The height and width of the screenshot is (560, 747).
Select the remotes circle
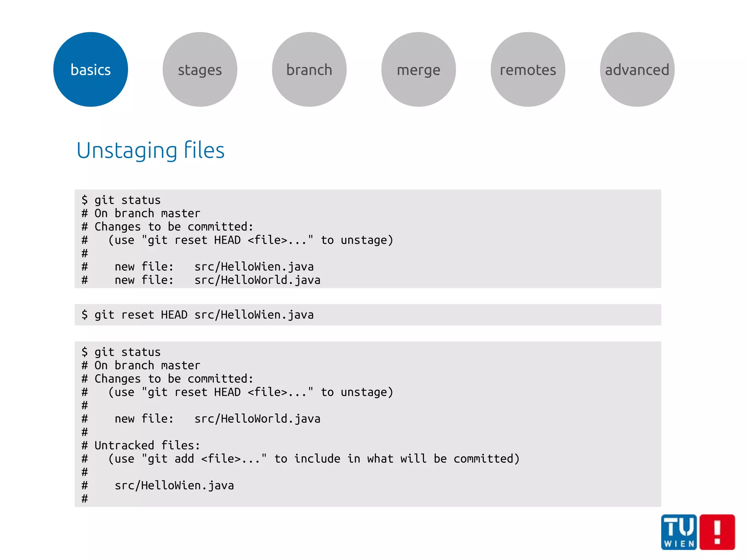click(528, 69)
